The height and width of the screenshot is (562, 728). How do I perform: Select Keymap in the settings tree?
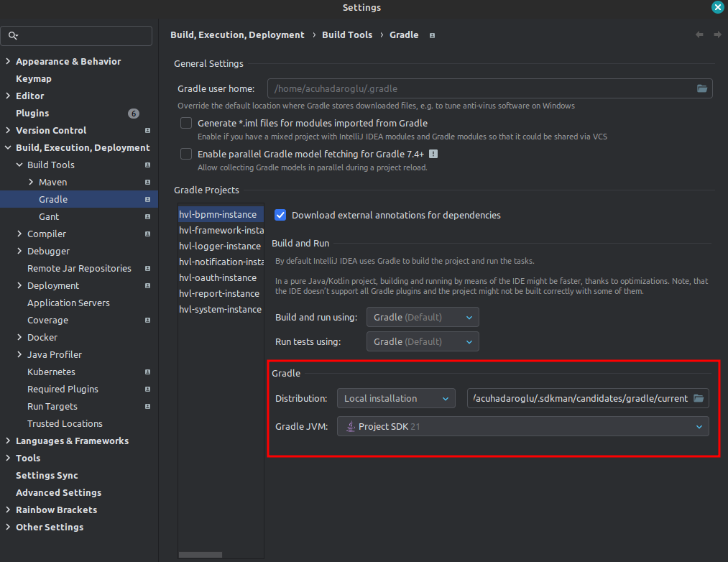[34, 79]
